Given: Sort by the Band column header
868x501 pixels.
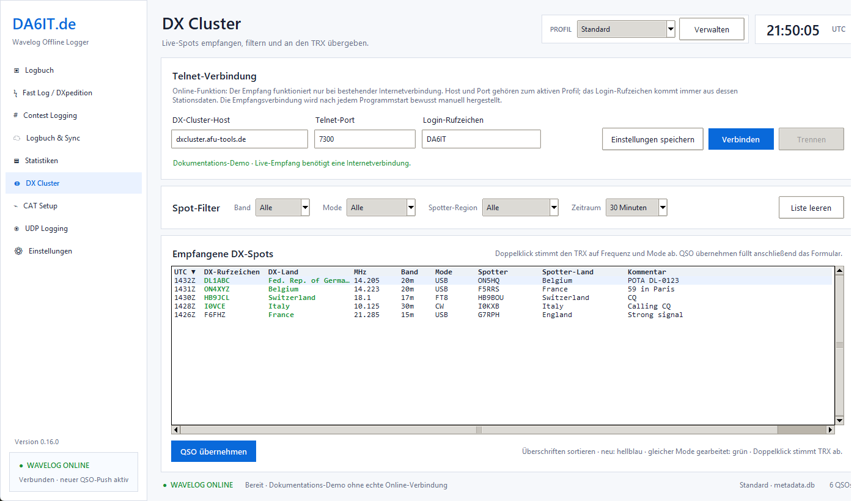Looking at the screenshot, I should 410,272.
